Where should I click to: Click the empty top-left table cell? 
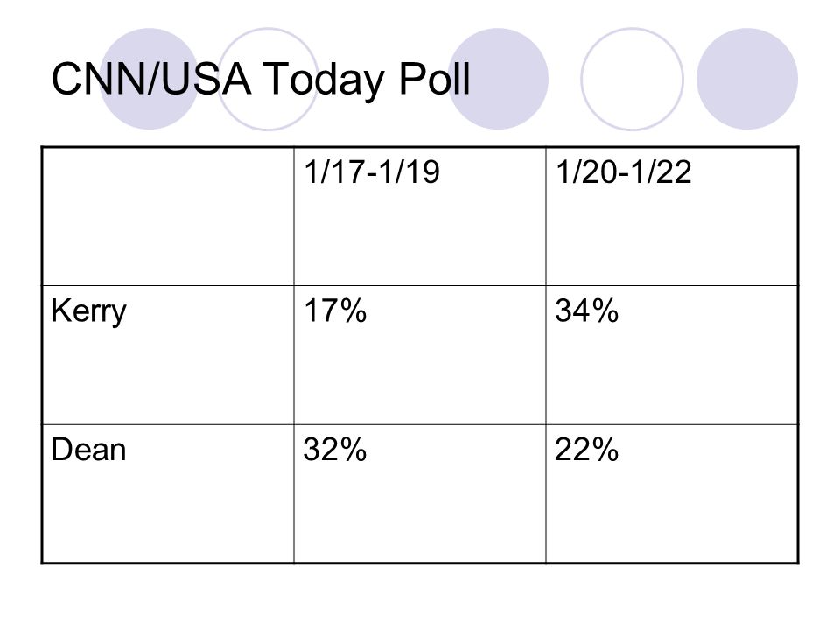pyautogui.click(x=168, y=216)
